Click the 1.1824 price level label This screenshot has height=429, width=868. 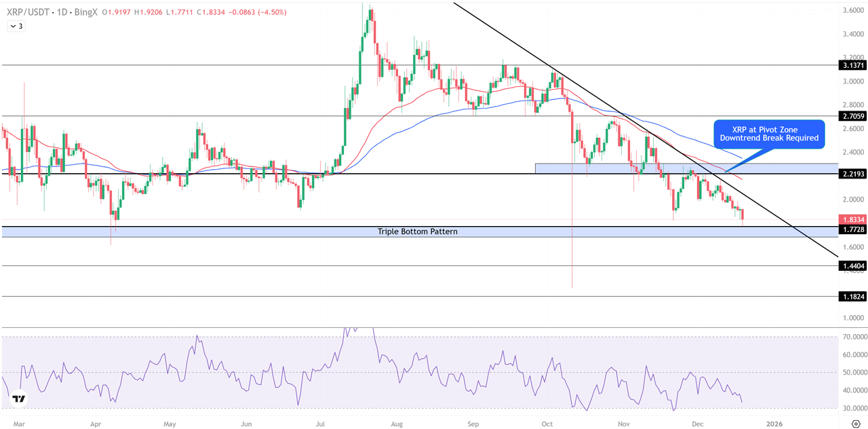click(x=852, y=297)
